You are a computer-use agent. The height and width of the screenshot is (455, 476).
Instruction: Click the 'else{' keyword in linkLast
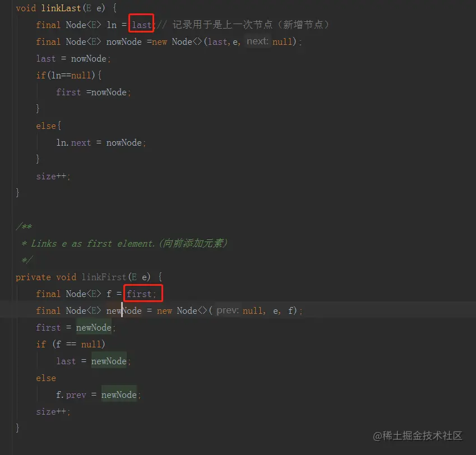click(49, 126)
